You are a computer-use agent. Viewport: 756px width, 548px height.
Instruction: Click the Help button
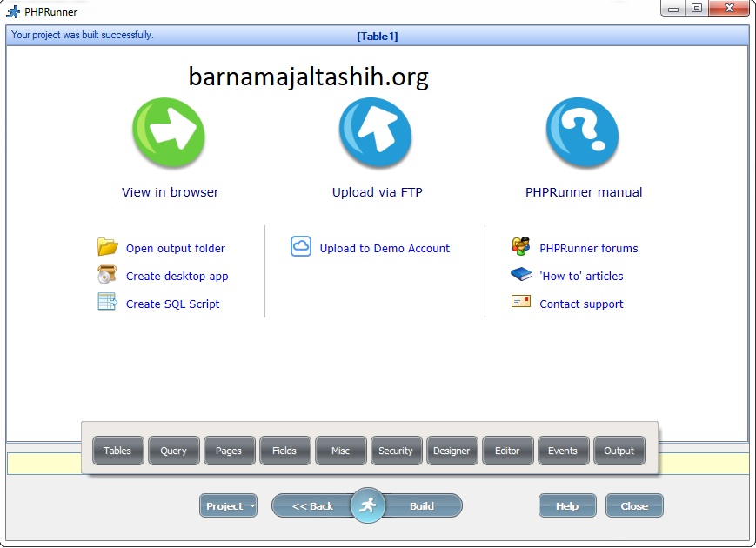click(x=567, y=505)
